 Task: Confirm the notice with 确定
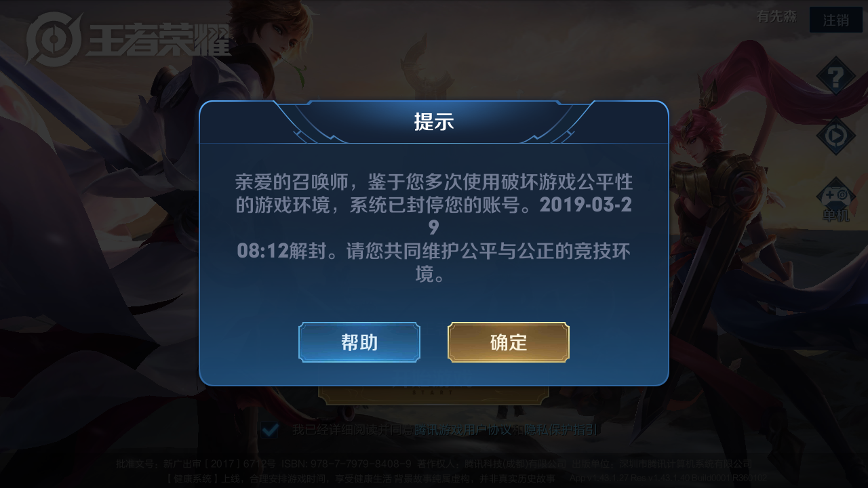click(x=509, y=342)
